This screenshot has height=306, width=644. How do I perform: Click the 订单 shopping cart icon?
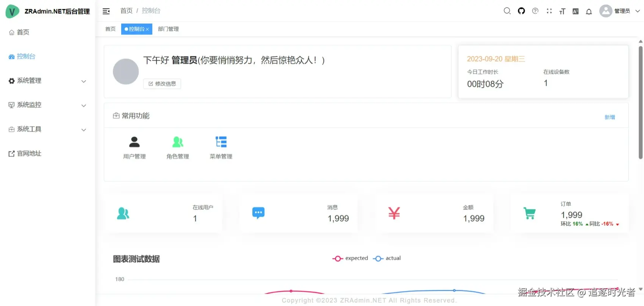pos(530,213)
